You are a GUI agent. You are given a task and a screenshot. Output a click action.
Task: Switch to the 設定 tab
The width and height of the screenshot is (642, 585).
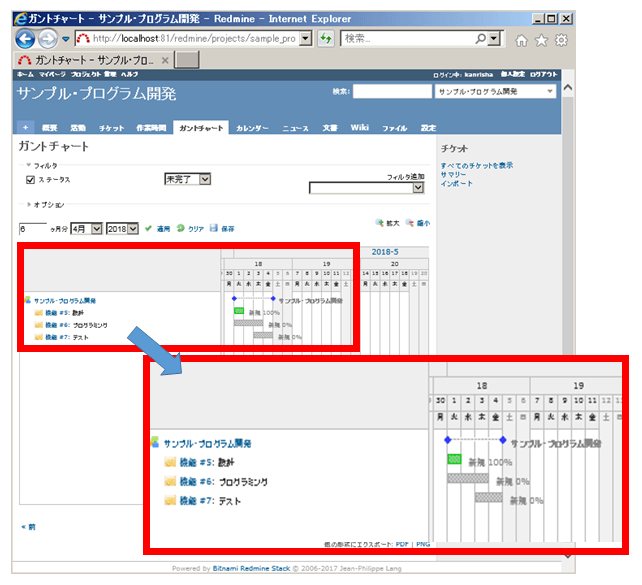pos(428,128)
